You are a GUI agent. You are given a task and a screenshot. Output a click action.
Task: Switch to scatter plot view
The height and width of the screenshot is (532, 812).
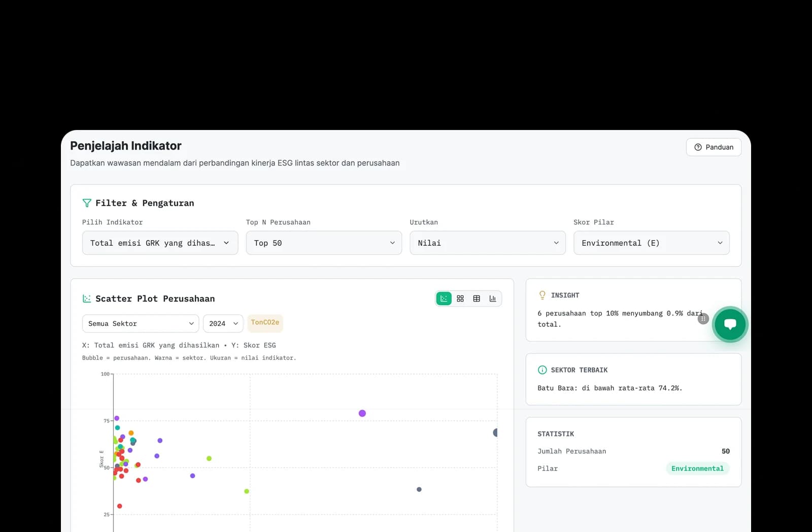click(x=444, y=298)
